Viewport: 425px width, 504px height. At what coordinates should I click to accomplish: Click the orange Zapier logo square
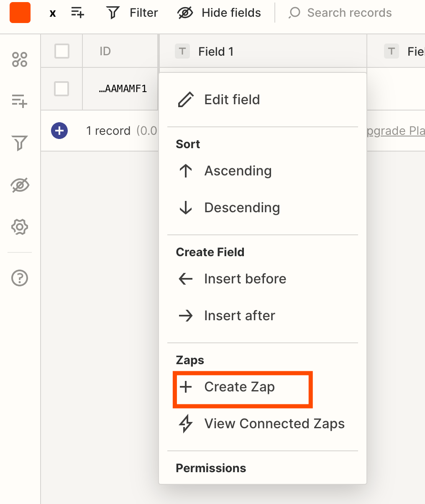[x=20, y=13]
